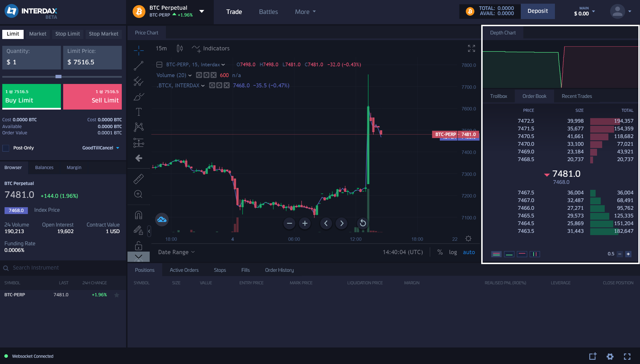Change the 15m chart interval

click(x=161, y=48)
